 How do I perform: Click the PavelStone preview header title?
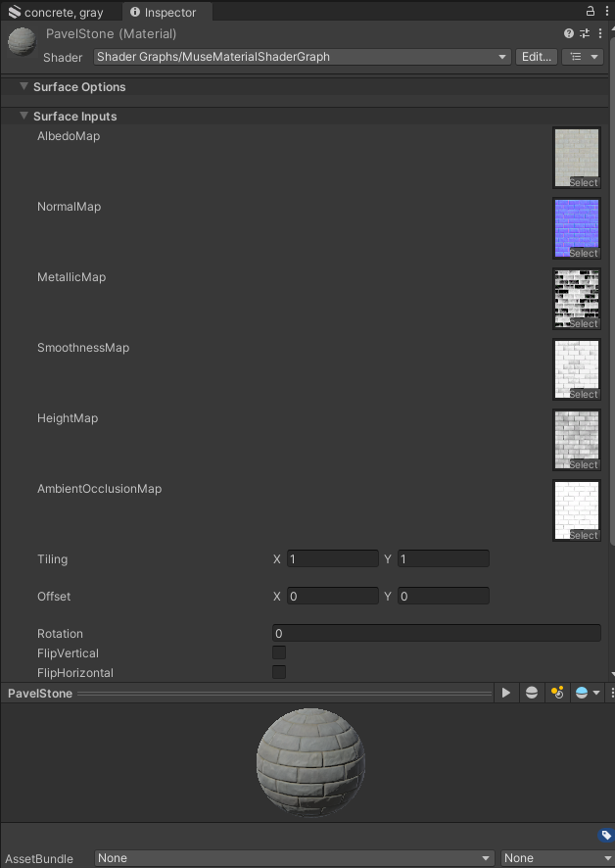coord(40,693)
